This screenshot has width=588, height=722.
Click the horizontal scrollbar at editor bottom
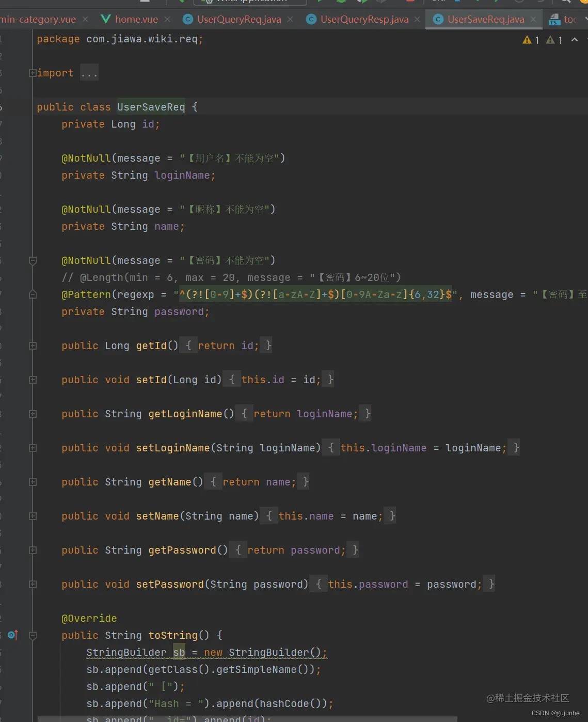(x=247, y=719)
